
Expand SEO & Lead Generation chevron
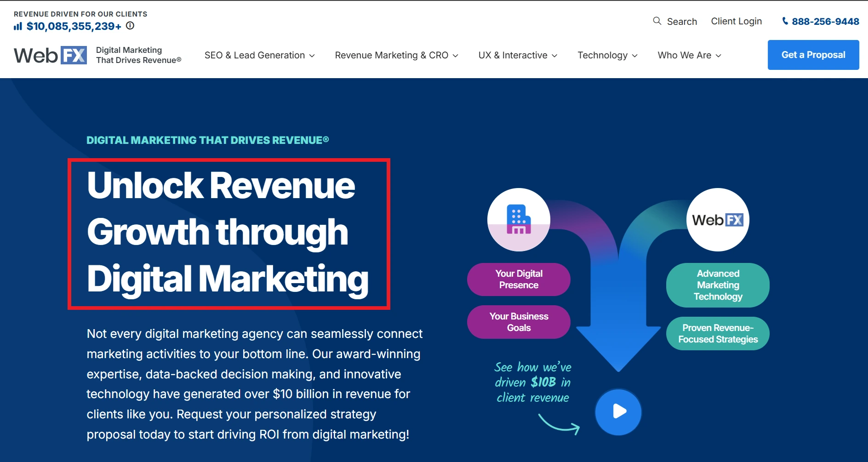(312, 56)
